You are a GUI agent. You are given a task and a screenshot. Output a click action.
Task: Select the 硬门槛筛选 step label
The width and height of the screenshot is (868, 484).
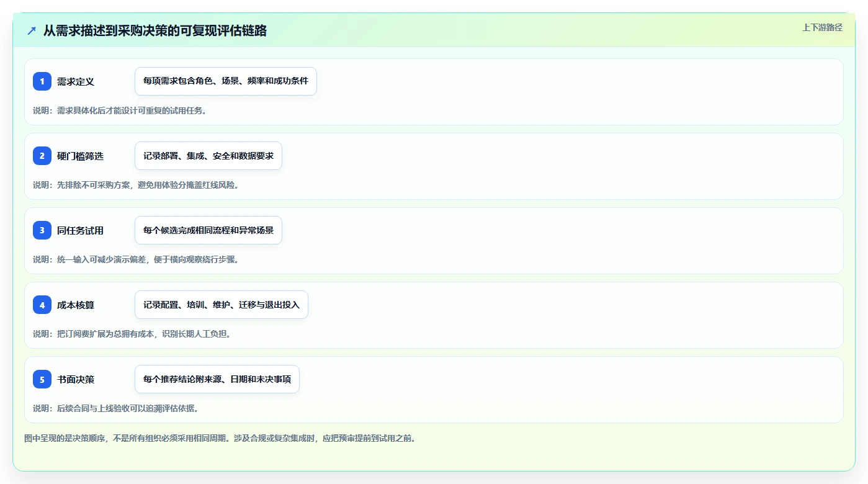click(x=80, y=156)
